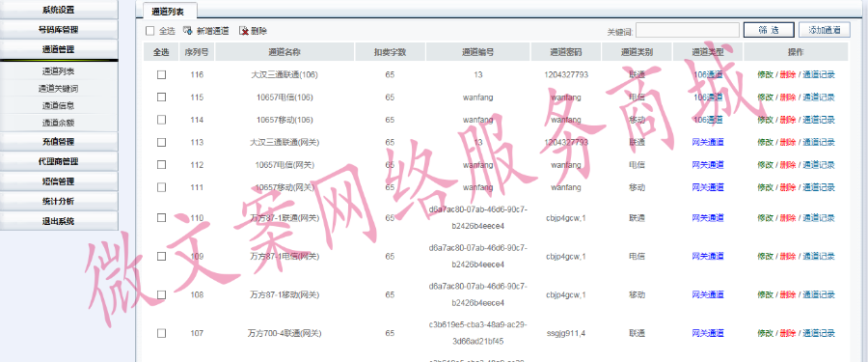The height and width of the screenshot is (362, 868).
Task: Click the 筛选 filter button
Action: 769,30
